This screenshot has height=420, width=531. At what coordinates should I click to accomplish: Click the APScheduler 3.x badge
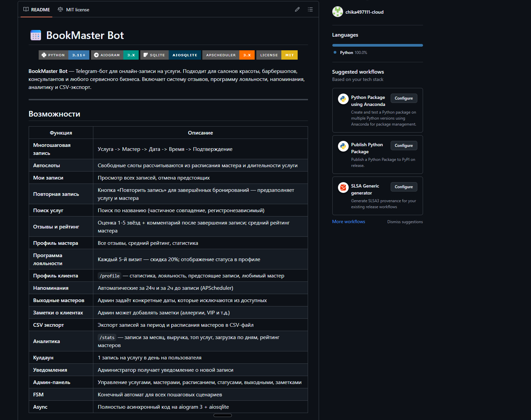coord(229,55)
